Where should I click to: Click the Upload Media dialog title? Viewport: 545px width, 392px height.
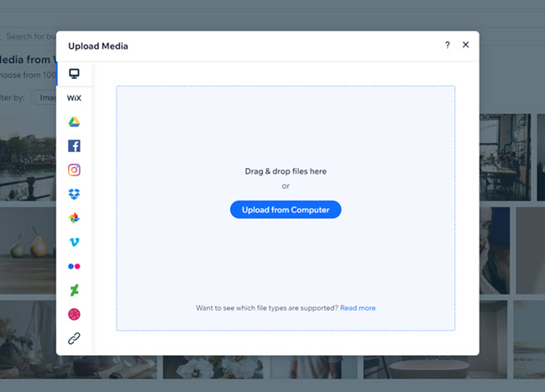pyautogui.click(x=98, y=46)
